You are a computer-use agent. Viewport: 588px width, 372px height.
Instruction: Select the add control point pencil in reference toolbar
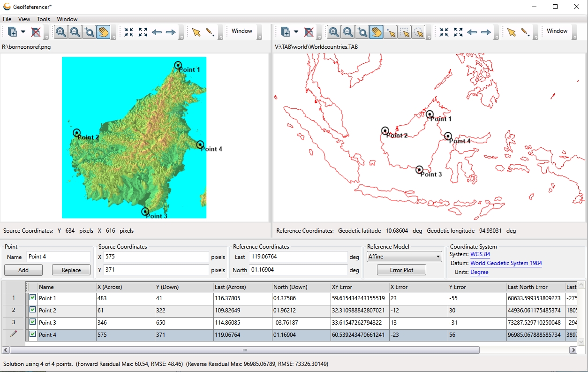(525, 32)
